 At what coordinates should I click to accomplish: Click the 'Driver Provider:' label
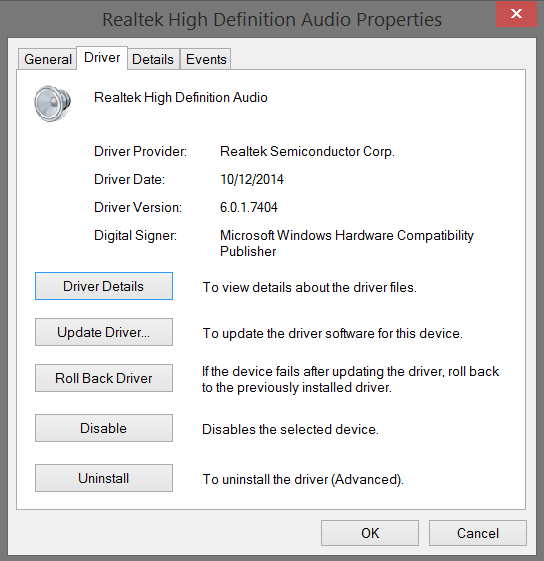click(x=141, y=151)
